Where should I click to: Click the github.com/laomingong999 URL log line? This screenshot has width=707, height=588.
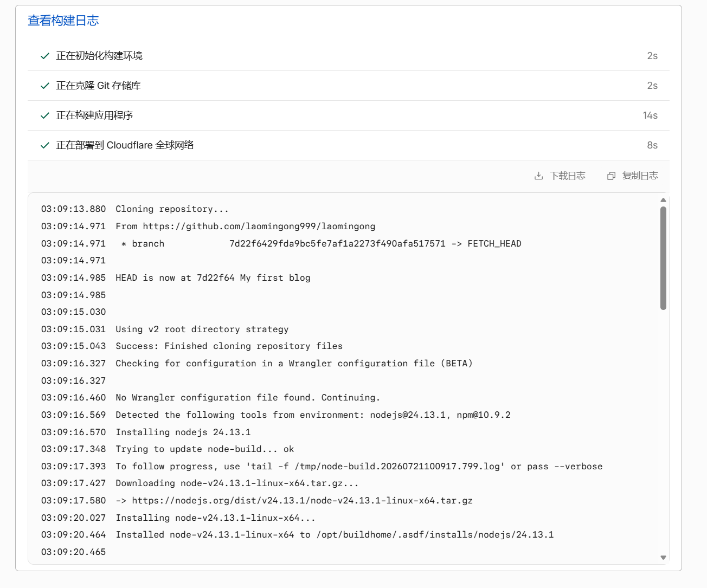click(245, 226)
